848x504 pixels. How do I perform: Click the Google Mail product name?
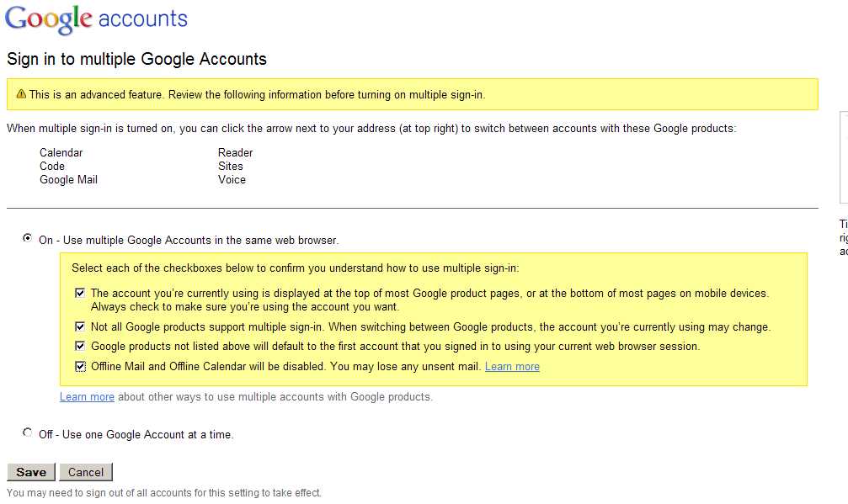(x=69, y=180)
